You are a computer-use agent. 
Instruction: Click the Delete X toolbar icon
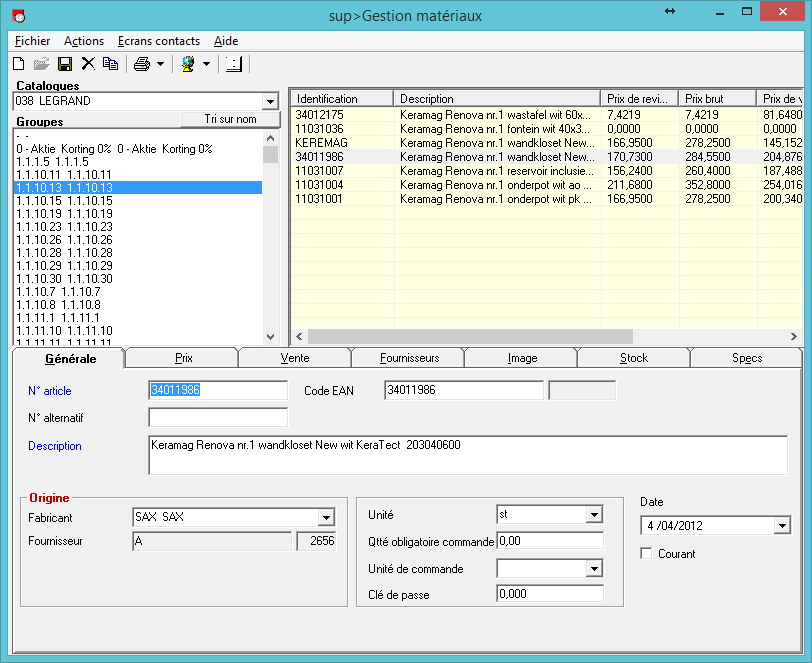[x=88, y=64]
